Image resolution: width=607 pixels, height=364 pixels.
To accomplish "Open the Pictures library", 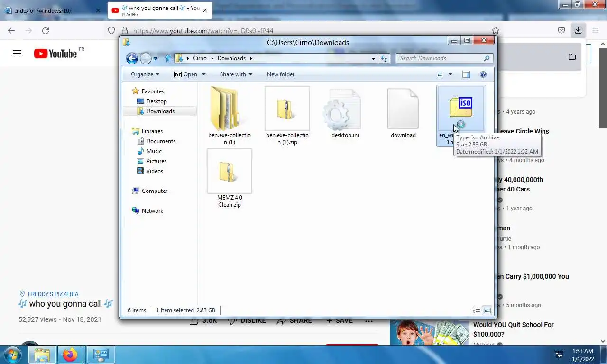I will pyautogui.click(x=156, y=161).
